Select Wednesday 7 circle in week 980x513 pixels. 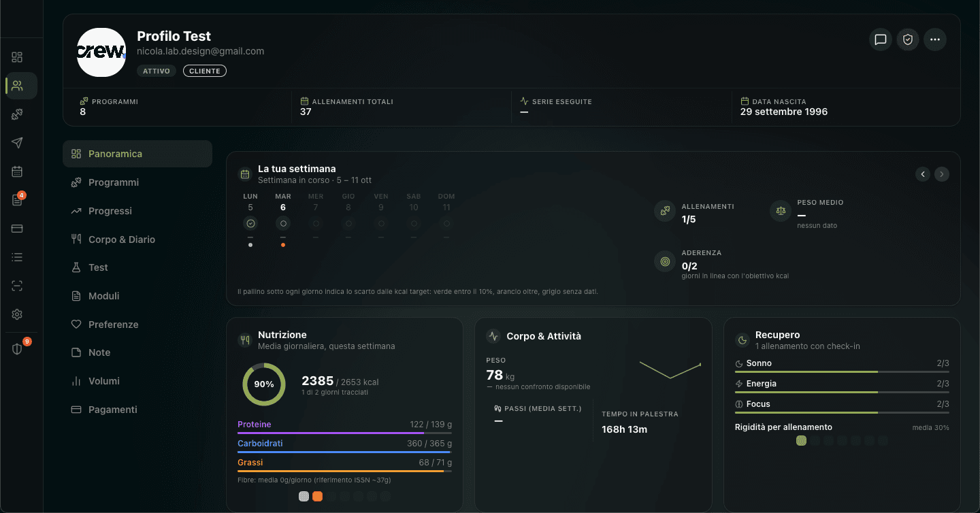click(x=316, y=223)
